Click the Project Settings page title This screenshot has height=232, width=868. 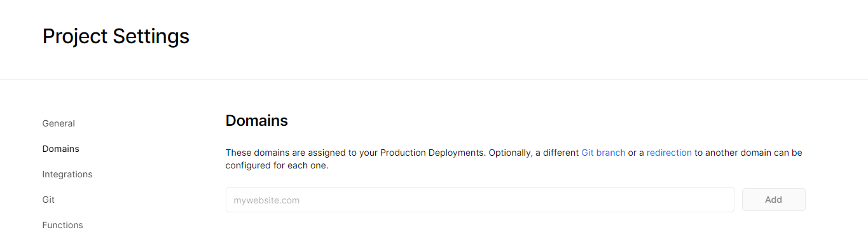[x=116, y=36]
